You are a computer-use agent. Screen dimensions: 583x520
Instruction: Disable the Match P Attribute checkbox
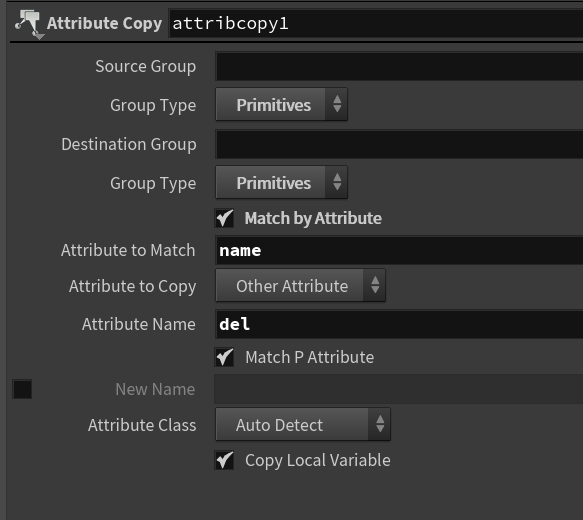click(x=225, y=357)
